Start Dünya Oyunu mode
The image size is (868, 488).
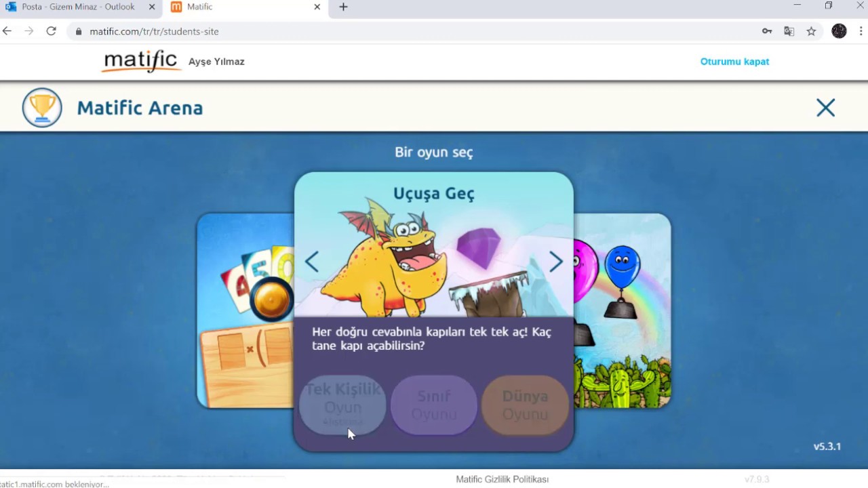coord(525,405)
